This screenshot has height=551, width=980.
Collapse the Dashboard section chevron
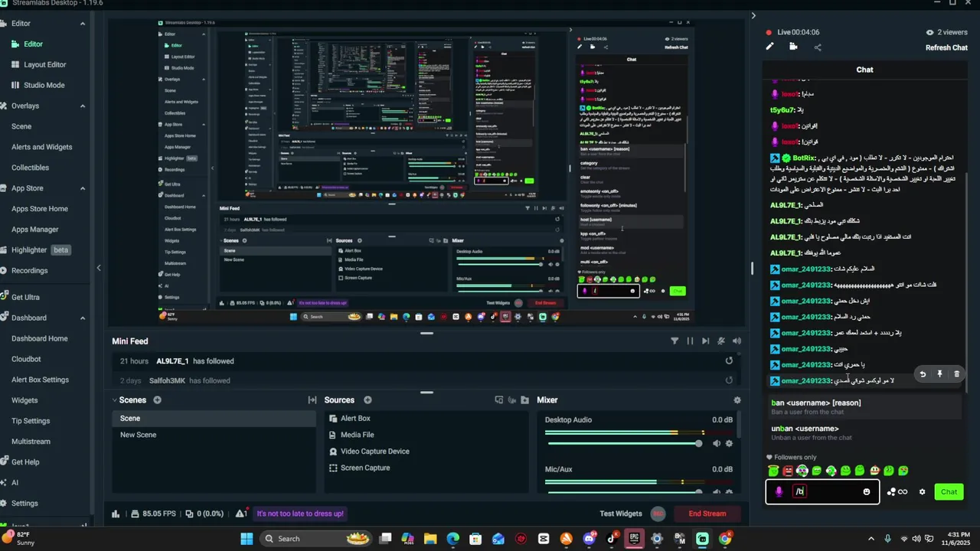pos(83,318)
